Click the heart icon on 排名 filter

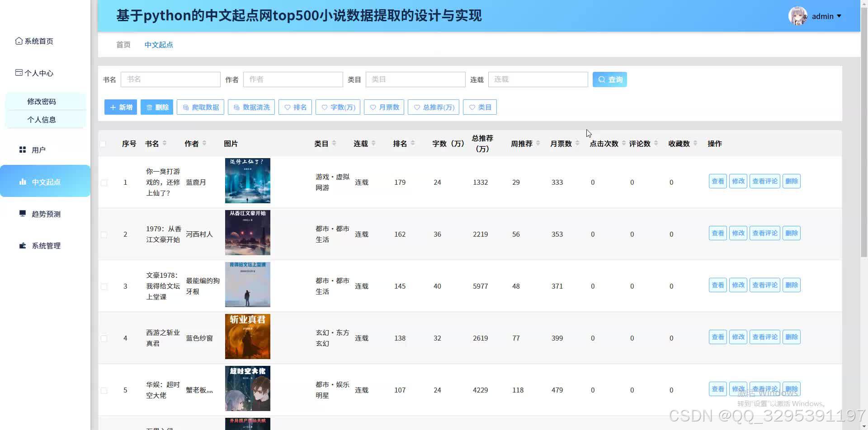[288, 107]
